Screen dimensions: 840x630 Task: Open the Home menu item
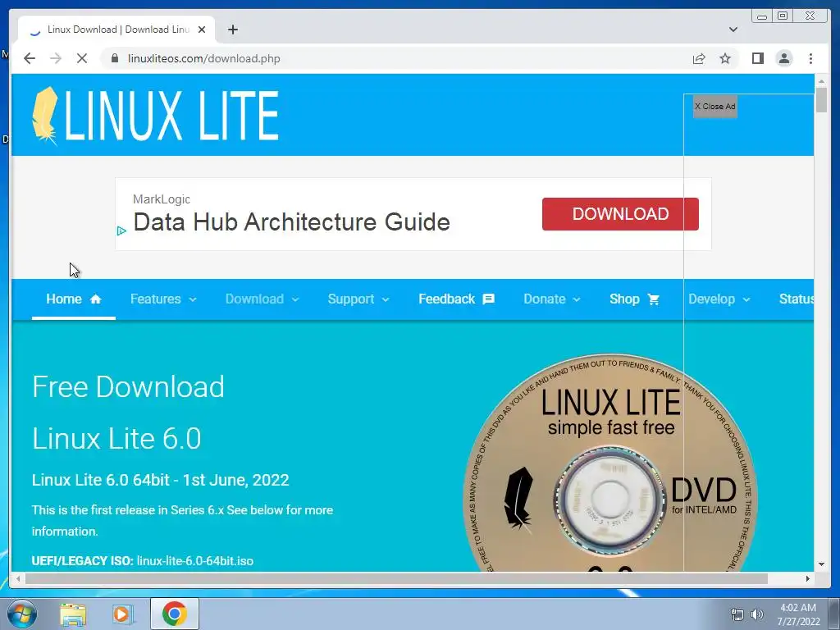click(73, 299)
